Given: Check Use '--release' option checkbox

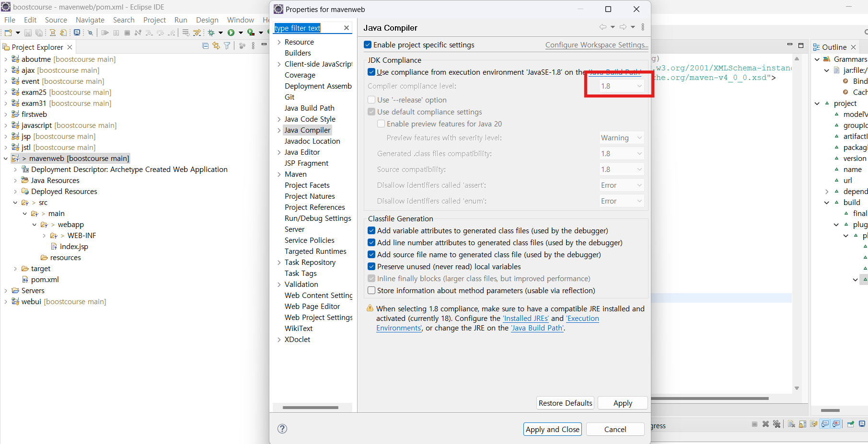Looking at the screenshot, I should pos(371,100).
